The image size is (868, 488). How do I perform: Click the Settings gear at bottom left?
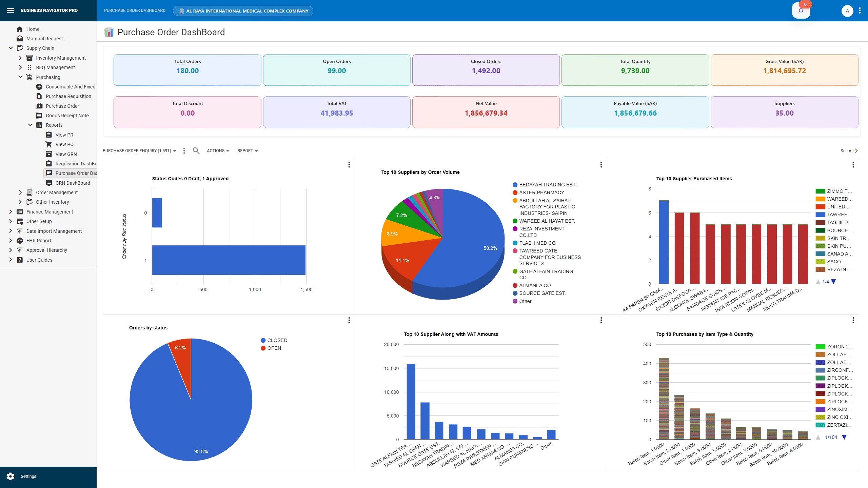pos(10,476)
